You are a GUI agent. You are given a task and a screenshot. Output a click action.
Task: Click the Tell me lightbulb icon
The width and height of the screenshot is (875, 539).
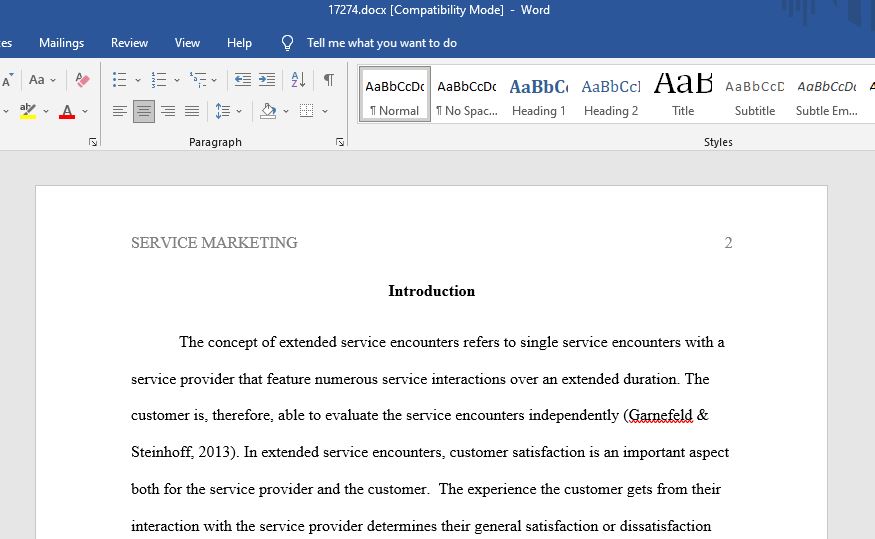tap(287, 43)
